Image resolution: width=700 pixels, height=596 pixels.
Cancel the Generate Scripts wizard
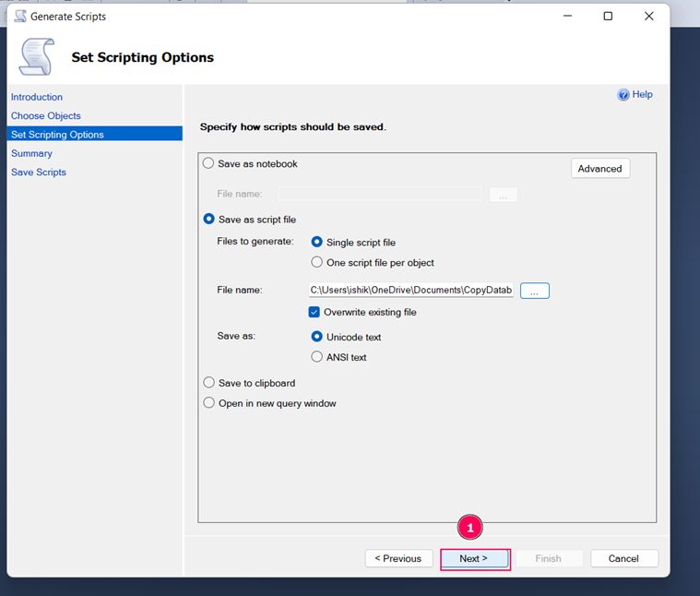(x=623, y=558)
